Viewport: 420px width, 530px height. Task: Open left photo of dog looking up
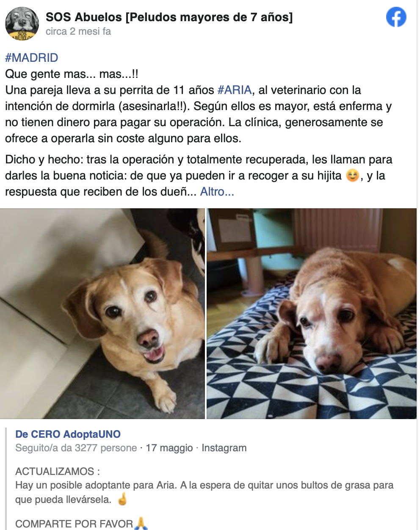[x=102, y=314]
